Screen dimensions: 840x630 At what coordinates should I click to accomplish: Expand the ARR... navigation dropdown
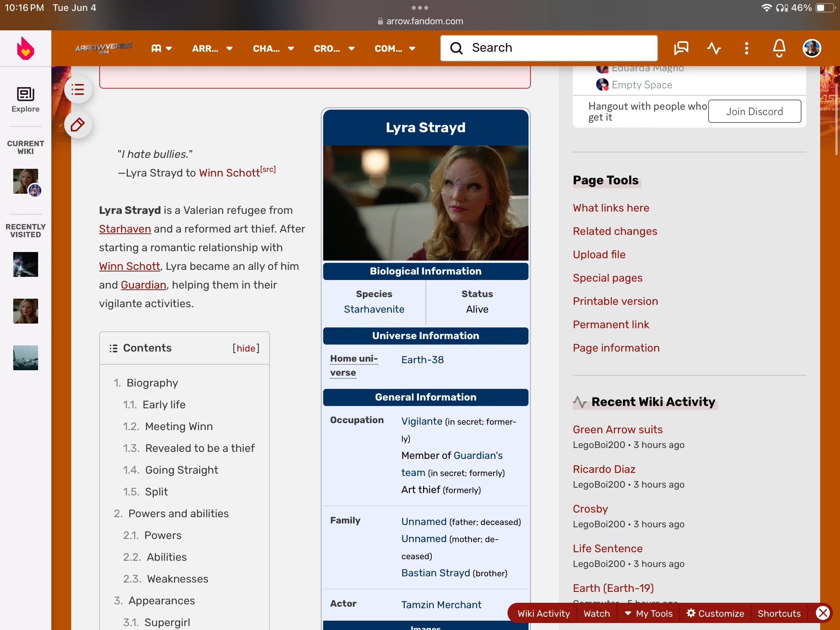pos(212,49)
